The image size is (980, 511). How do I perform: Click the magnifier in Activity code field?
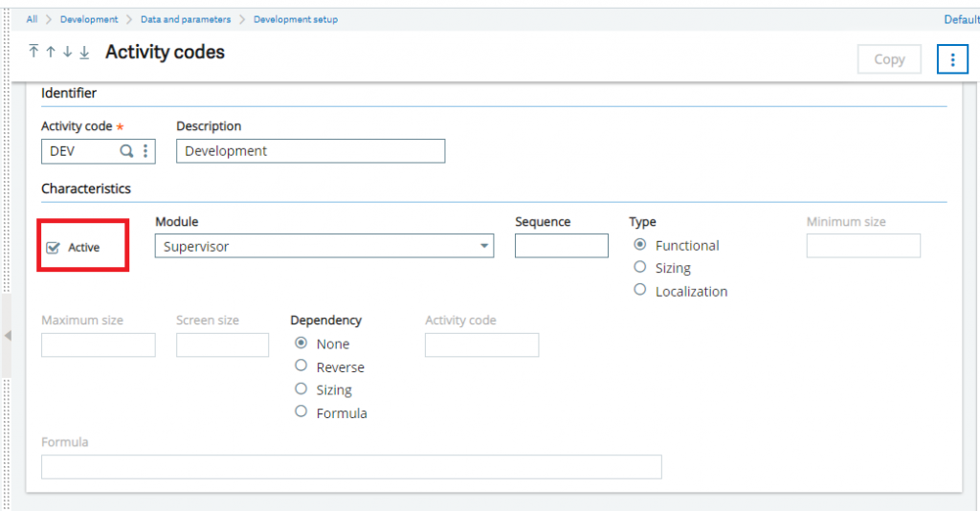(x=126, y=151)
